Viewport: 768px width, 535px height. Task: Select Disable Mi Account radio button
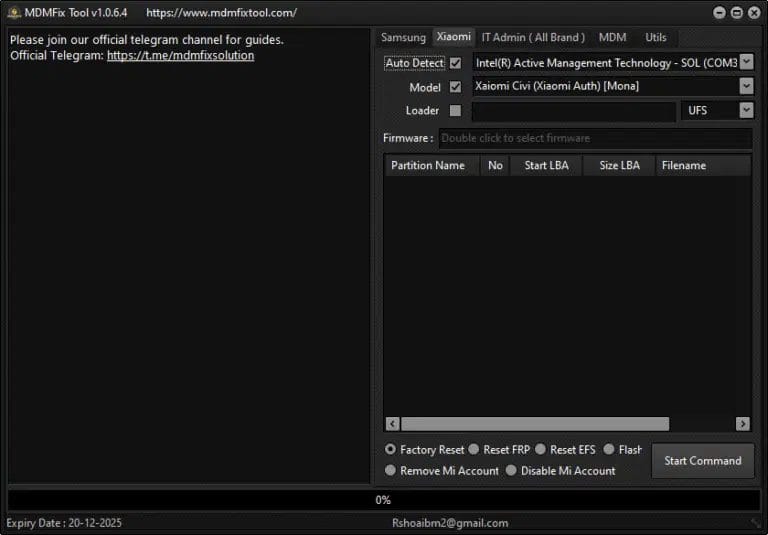(x=511, y=470)
